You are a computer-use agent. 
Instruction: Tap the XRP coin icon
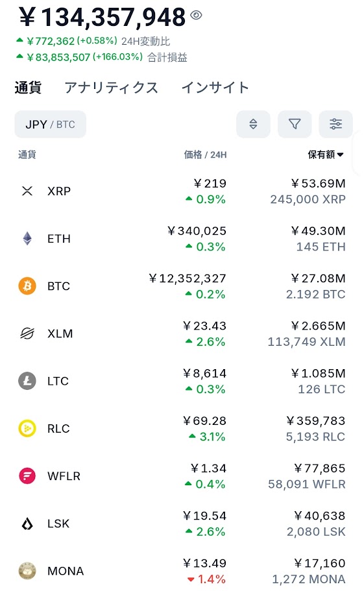tap(27, 191)
